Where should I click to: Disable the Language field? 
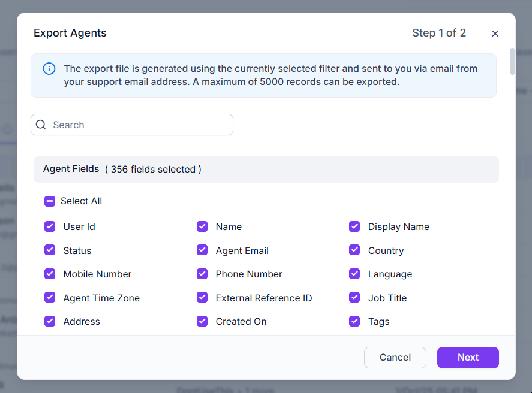point(354,274)
